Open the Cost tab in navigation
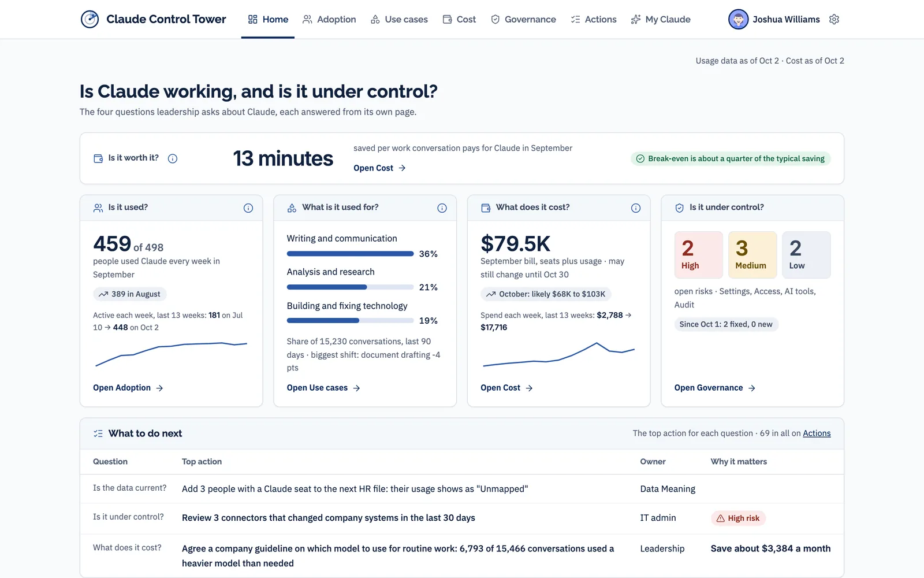The width and height of the screenshot is (924, 578). point(459,19)
